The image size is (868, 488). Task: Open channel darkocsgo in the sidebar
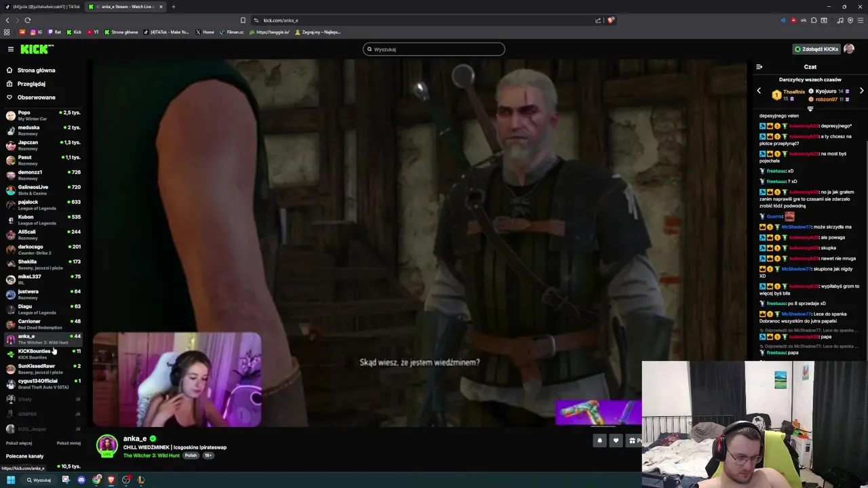click(42, 249)
